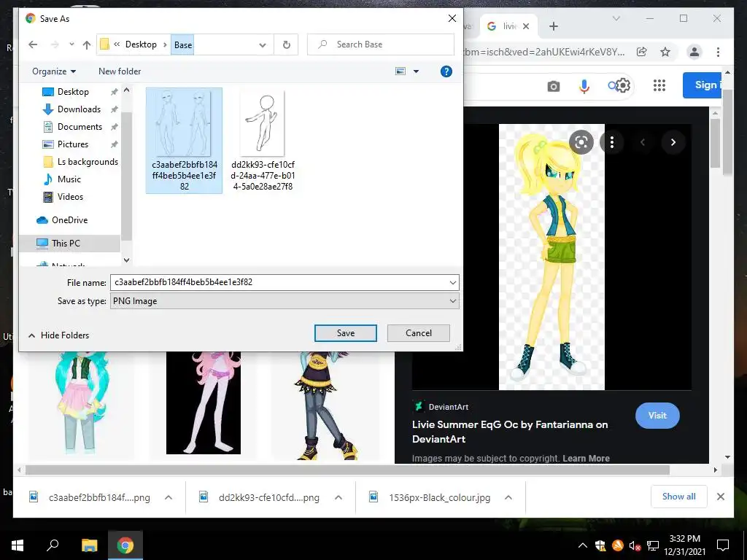Screen dimensions: 747x560
Task: Open Google apps grid
Action: [x=659, y=85]
